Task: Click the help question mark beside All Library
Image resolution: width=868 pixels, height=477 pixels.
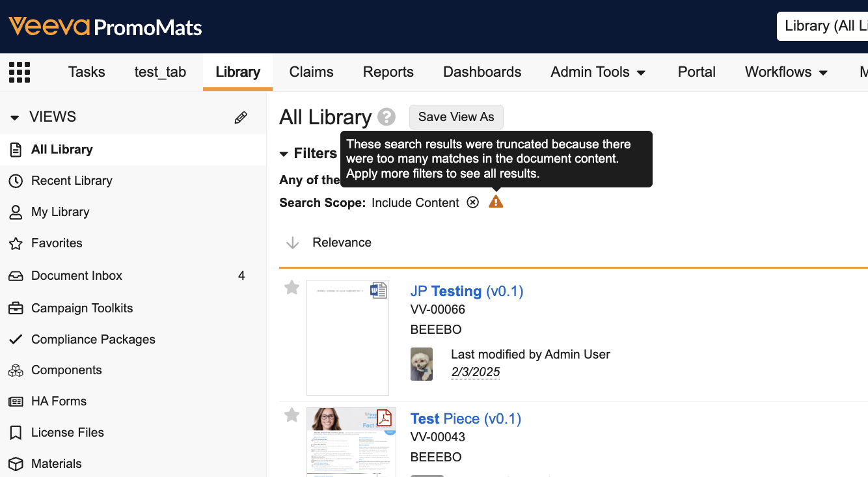Action: [387, 117]
